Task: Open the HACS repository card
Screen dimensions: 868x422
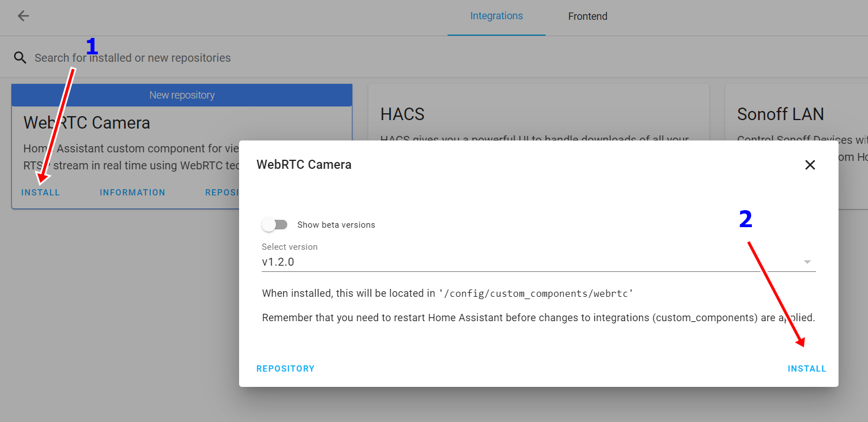Action: (x=539, y=113)
